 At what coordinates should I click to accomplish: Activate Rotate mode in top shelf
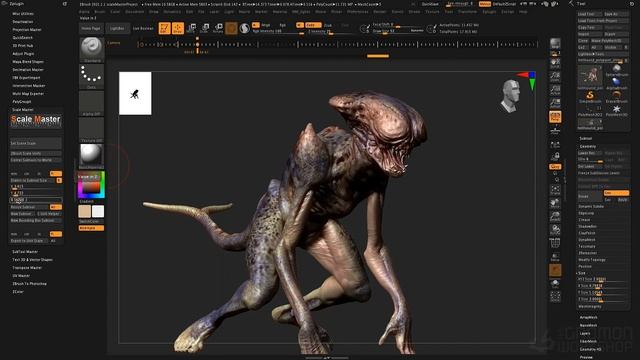click(x=218, y=28)
